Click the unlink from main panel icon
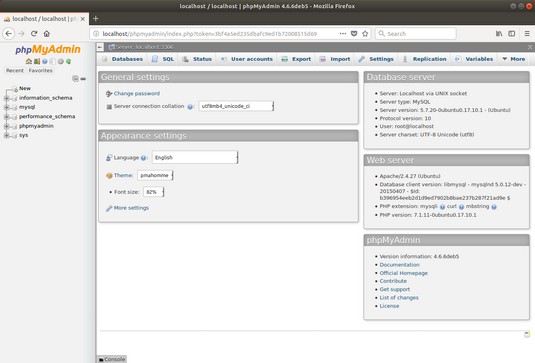This screenshot has height=363, width=535. [x=83, y=79]
